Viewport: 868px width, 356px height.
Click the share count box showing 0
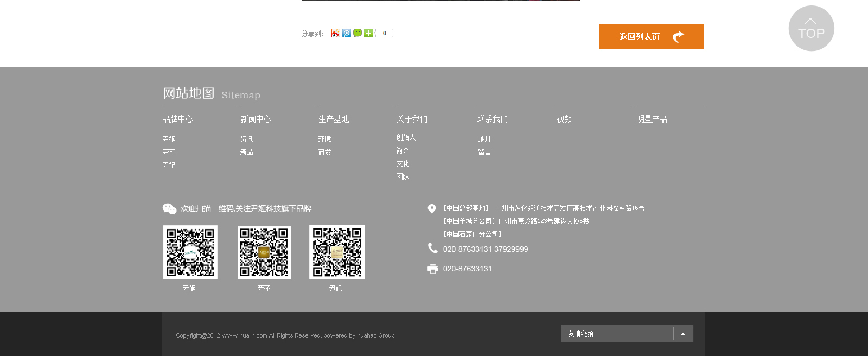384,33
